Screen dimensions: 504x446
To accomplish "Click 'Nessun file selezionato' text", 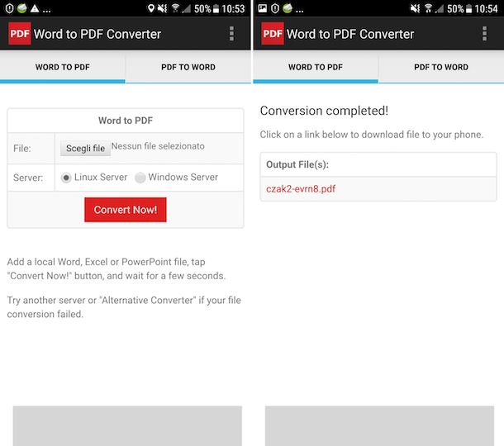I will (x=158, y=146).
